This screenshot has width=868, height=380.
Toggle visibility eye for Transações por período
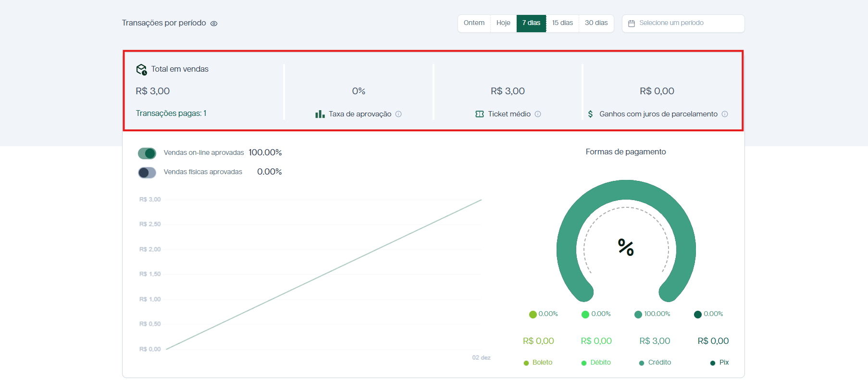click(214, 24)
